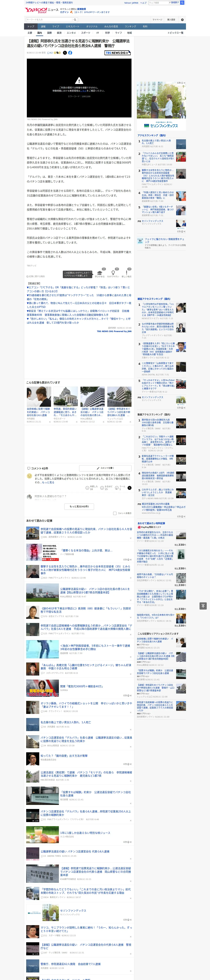The width and height of the screenshot is (210, 980).
Task: Open 地域 category in sub navigation
Action: click(129, 33)
